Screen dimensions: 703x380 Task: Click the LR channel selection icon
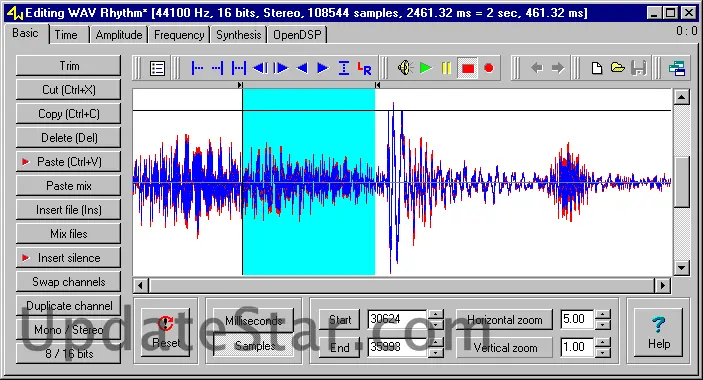coord(364,68)
